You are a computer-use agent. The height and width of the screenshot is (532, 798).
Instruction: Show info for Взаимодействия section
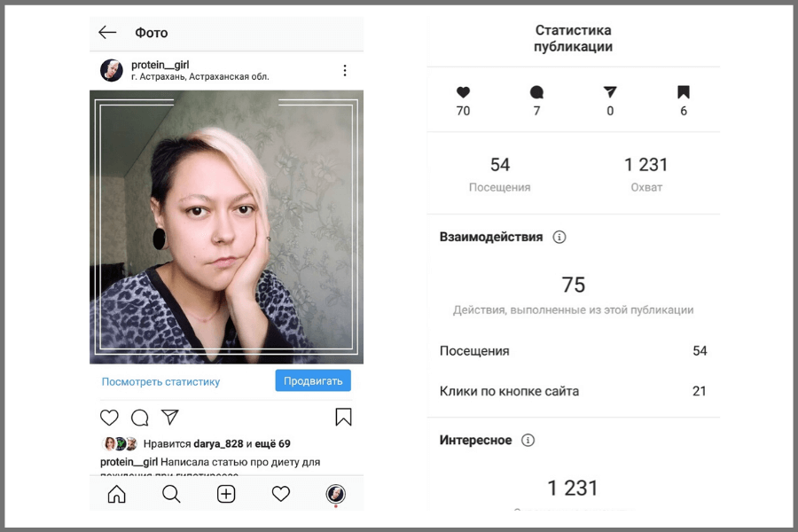point(559,237)
